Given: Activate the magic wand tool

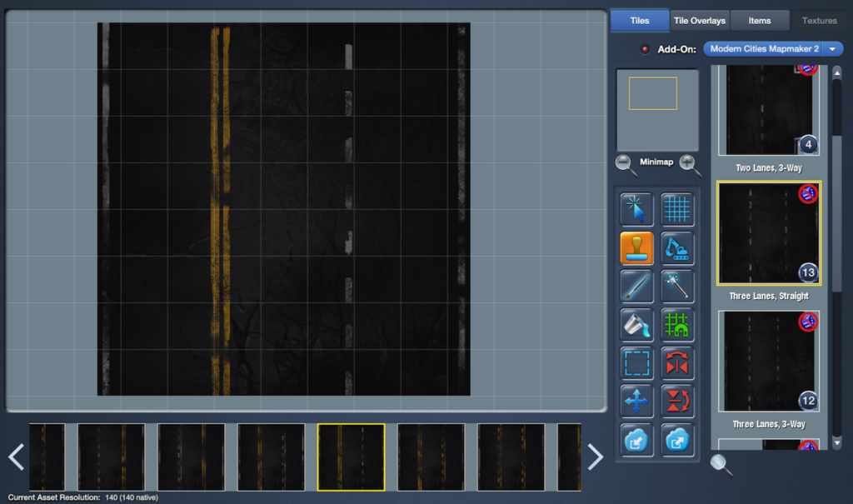Looking at the screenshot, I should pyautogui.click(x=677, y=287).
